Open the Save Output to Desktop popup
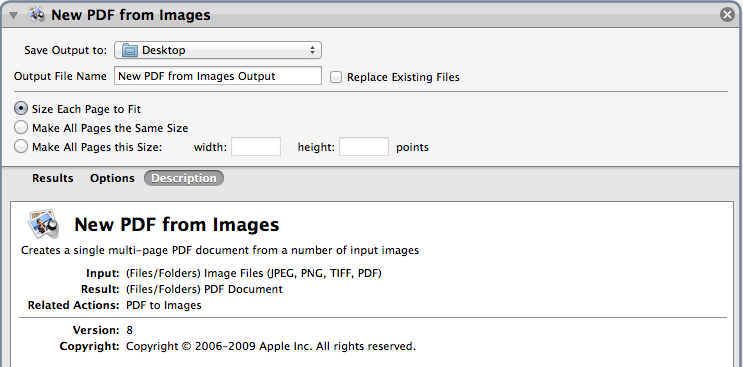This screenshot has height=367, width=743. 217,50
